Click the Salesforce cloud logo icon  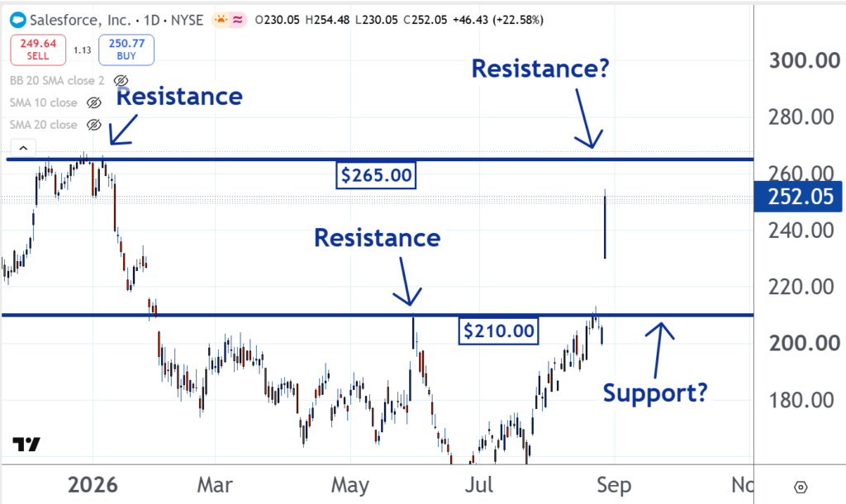[x=18, y=21]
